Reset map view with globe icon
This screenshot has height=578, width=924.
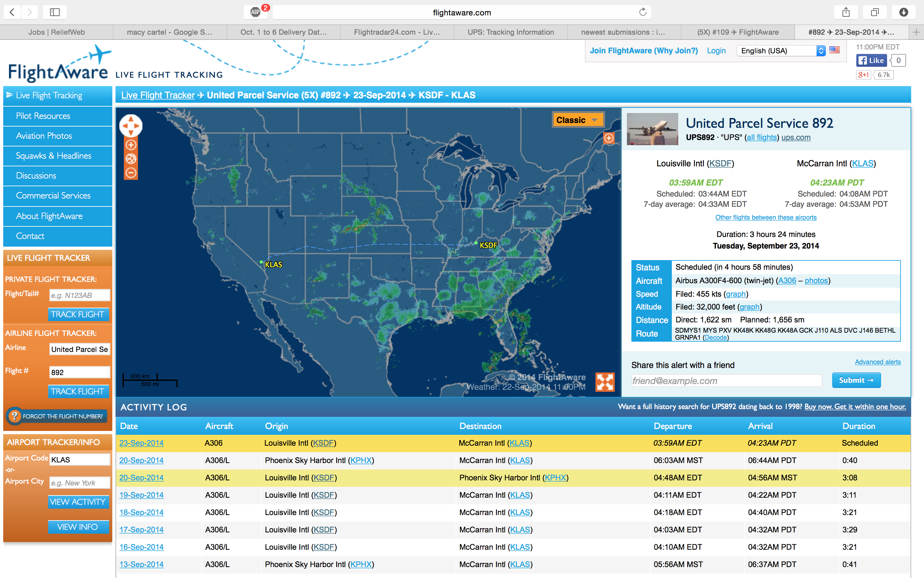131,159
